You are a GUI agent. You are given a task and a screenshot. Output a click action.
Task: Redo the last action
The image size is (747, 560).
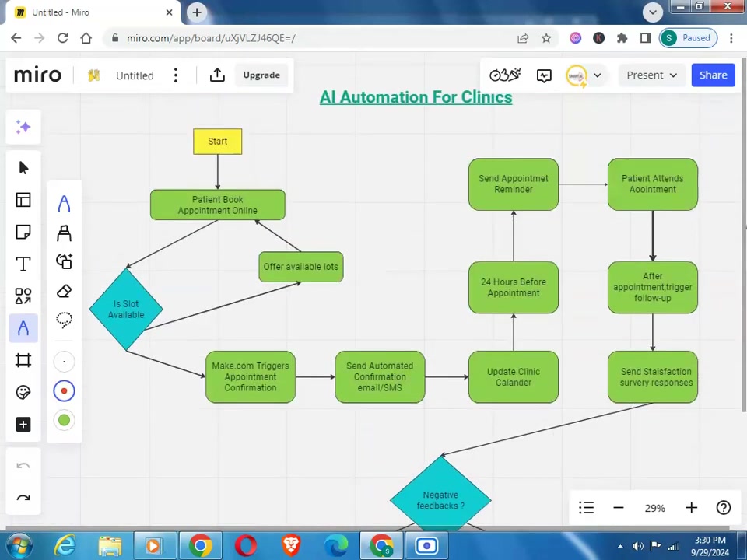click(x=23, y=498)
